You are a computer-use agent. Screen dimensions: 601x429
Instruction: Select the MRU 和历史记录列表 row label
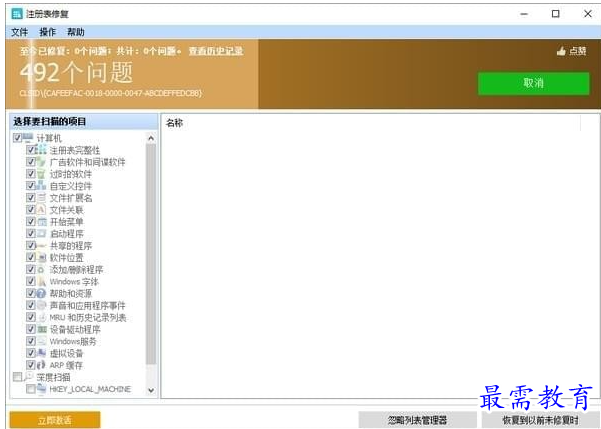[x=88, y=317]
